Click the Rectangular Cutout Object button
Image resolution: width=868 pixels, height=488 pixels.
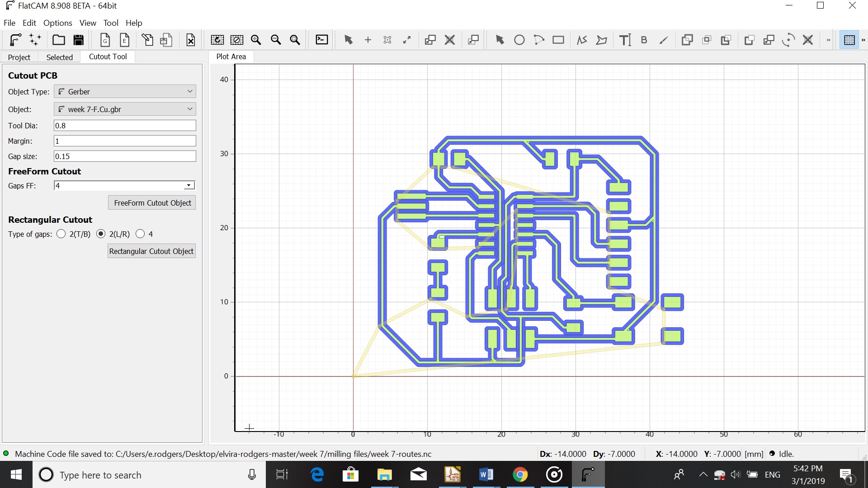click(x=151, y=251)
